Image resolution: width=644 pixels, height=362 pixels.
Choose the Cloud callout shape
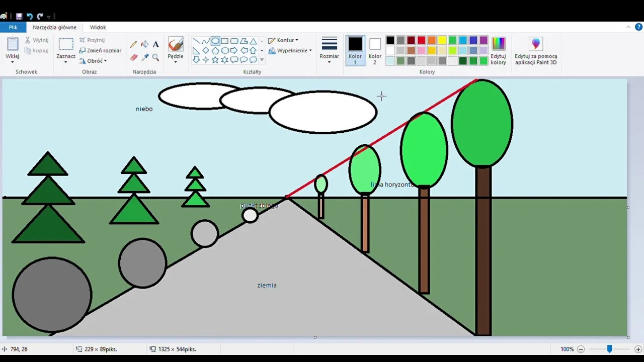pyautogui.click(x=254, y=60)
